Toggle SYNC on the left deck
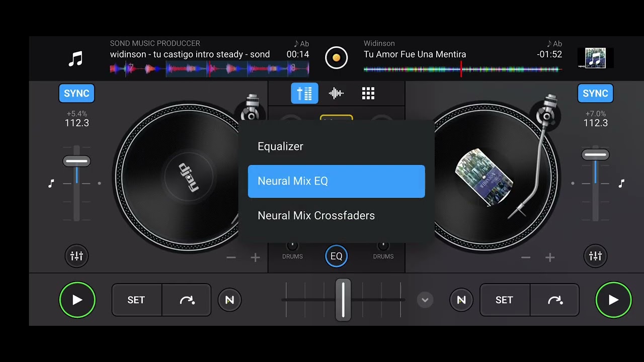Image resolution: width=644 pixels, height=362 pixels. coord(76,93)
